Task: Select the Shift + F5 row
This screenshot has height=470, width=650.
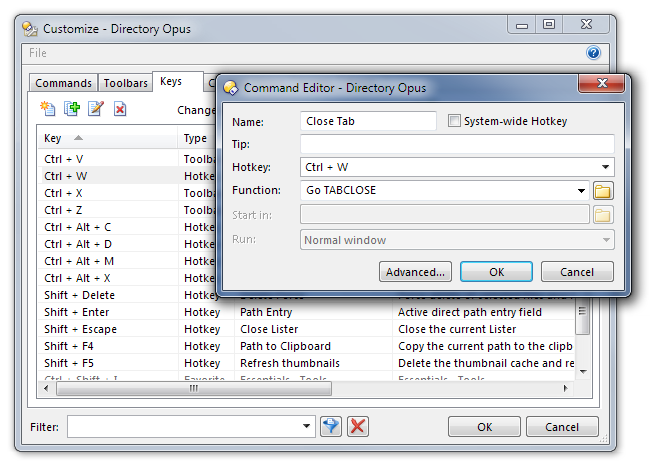Action: [x=307, y=363]
